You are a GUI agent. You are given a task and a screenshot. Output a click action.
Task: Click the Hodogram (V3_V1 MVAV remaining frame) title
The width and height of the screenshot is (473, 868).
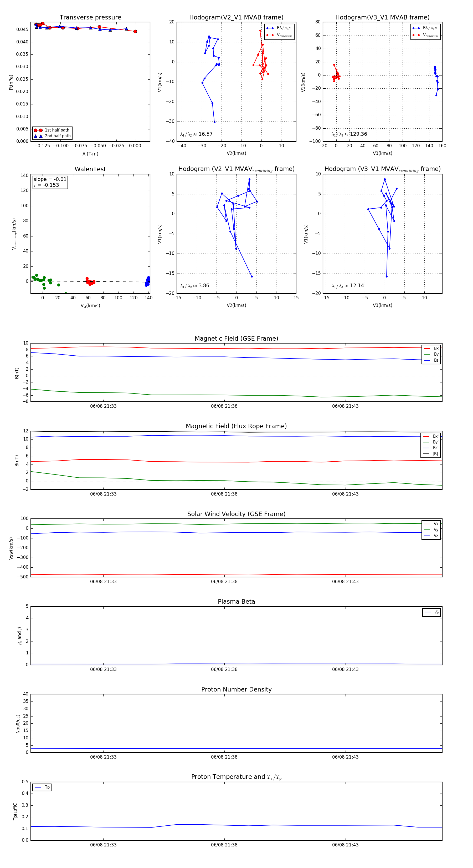382,169
